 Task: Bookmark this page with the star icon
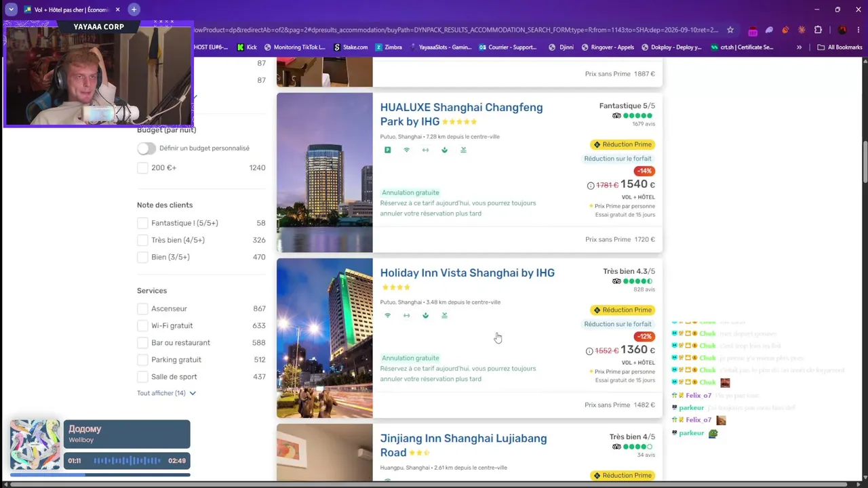pyautogui.click(x=730, y=30)
